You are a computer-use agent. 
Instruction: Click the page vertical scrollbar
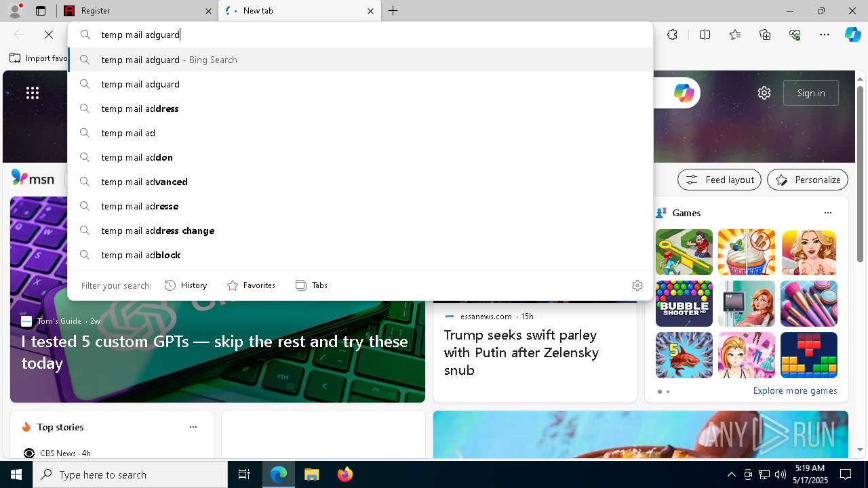[x=860, y=174]
